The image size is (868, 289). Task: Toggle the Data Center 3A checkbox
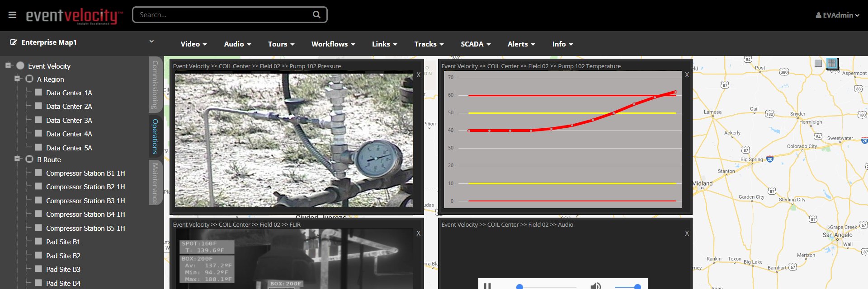pos(38,120)
